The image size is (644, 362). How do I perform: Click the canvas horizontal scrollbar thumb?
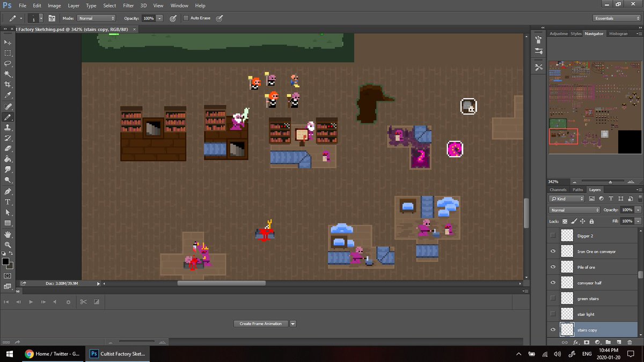coord(221,283)
